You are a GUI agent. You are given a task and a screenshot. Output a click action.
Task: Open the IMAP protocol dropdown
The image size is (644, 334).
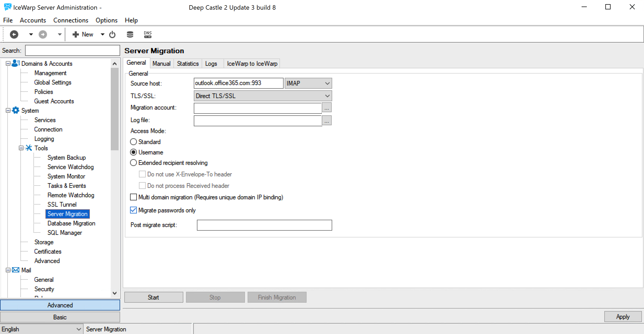pos(308,83)
